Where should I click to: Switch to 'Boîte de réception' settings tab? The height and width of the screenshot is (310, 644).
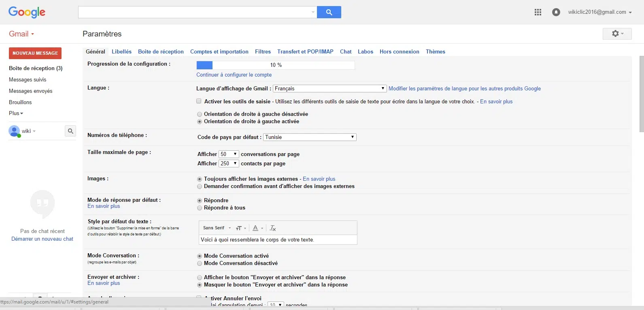click(161, 51)
